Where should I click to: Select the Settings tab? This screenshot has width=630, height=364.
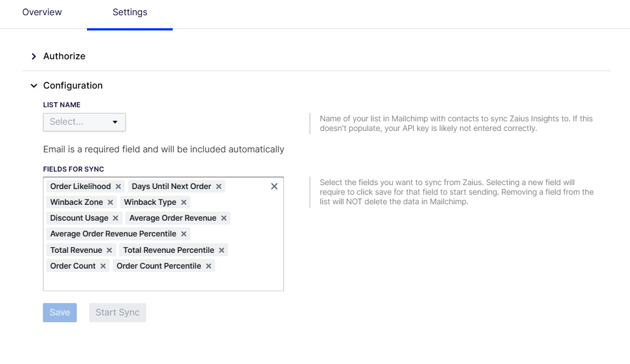click(x=130, y=12)
